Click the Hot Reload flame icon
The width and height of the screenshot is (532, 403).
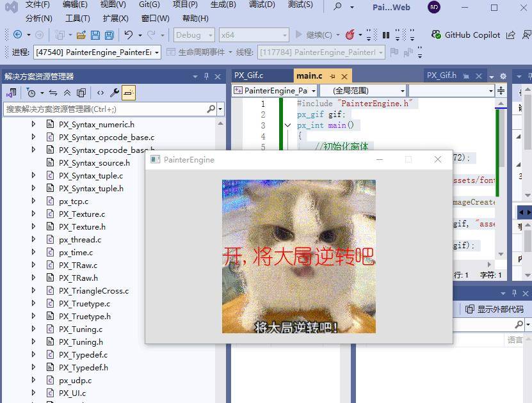click(350, 35)
